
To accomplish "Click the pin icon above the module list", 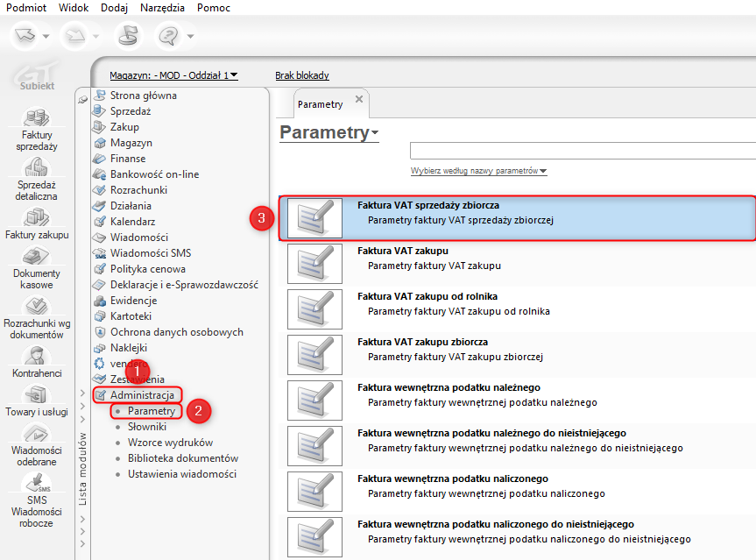I will coord(82,99).
